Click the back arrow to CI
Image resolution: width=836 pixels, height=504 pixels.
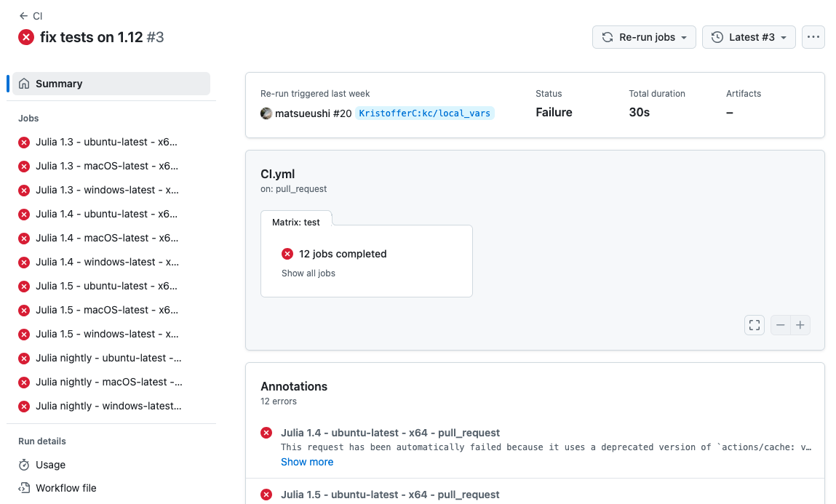[24, 16]
